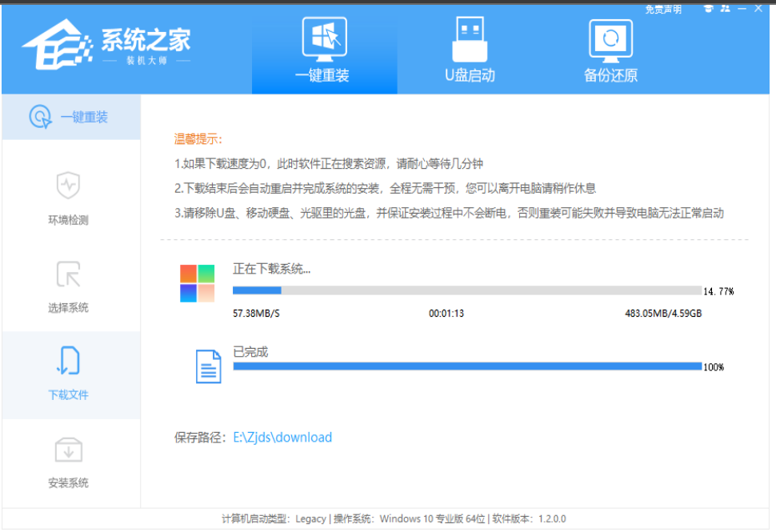
Task: Click the 温馨提示 orange heading
Action: 198,139
